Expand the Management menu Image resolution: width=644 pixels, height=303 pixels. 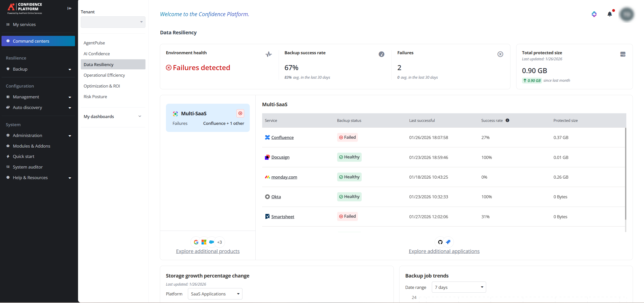[70, 97]
